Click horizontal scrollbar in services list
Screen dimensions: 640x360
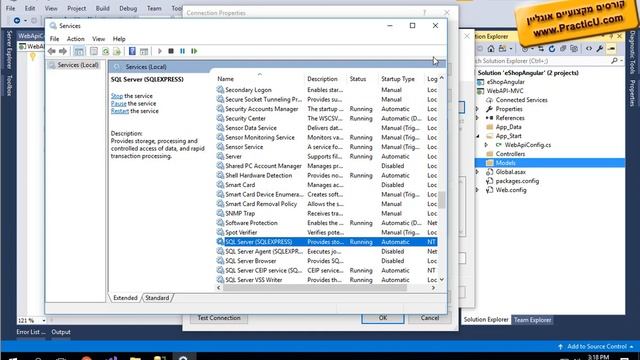(x=314, y=288)
